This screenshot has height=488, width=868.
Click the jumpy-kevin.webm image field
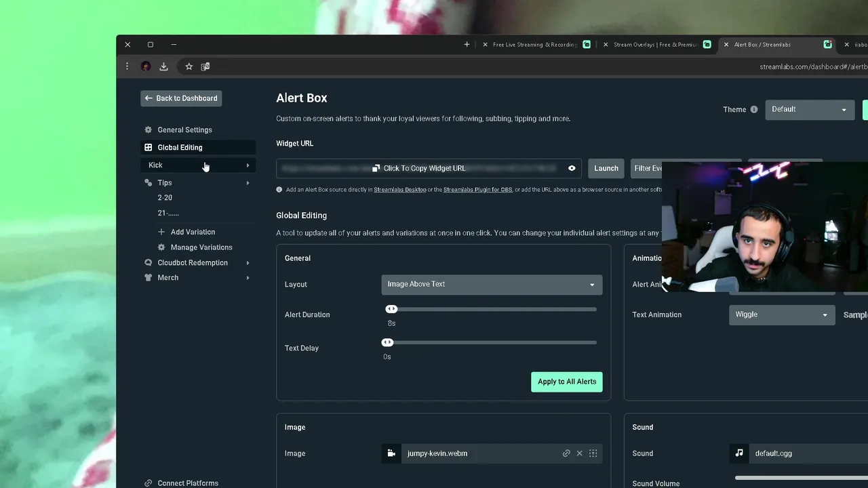tap(492, 453)
